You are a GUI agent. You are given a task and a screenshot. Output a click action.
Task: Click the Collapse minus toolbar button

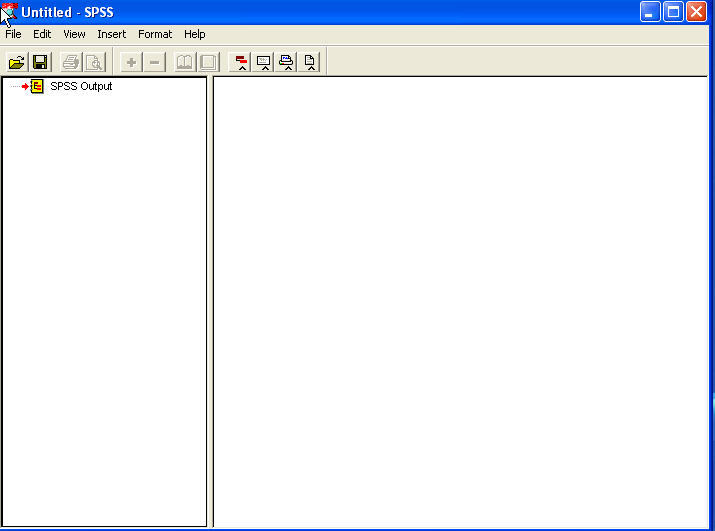(154, 62)
